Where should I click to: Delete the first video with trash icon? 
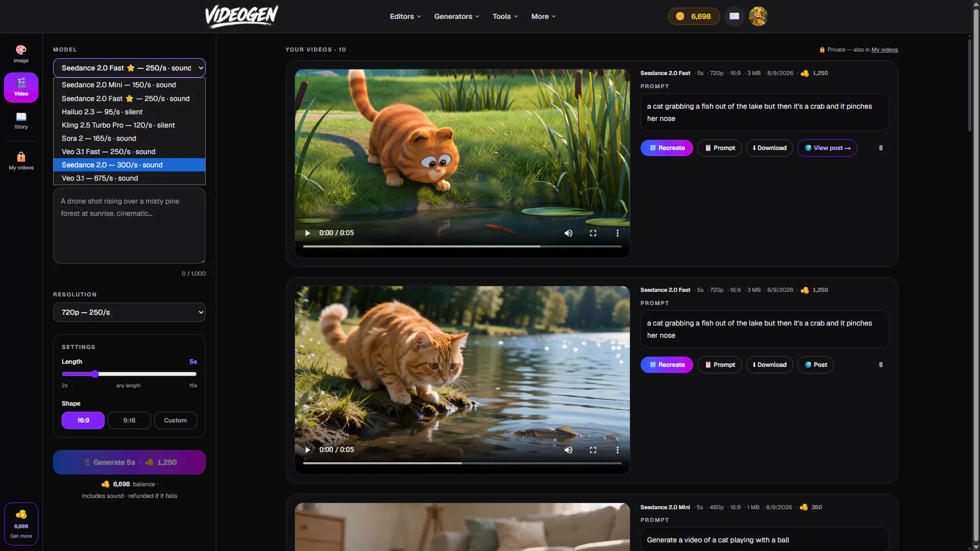880,148
